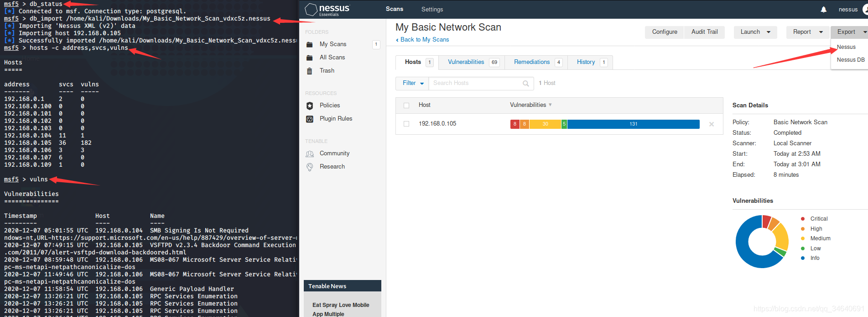Click the hosts -c command line in terminal
Viewport: 868px width, 317px height.
click(66, 48)
